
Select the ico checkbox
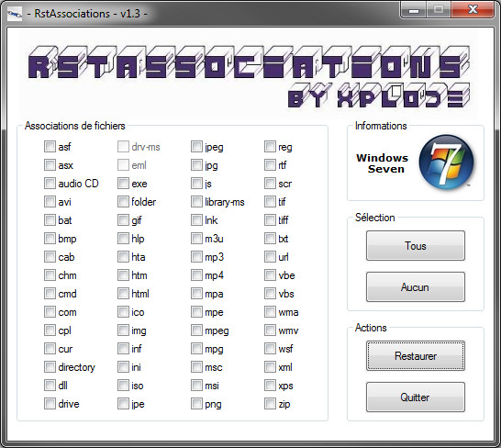pos(123,312)
